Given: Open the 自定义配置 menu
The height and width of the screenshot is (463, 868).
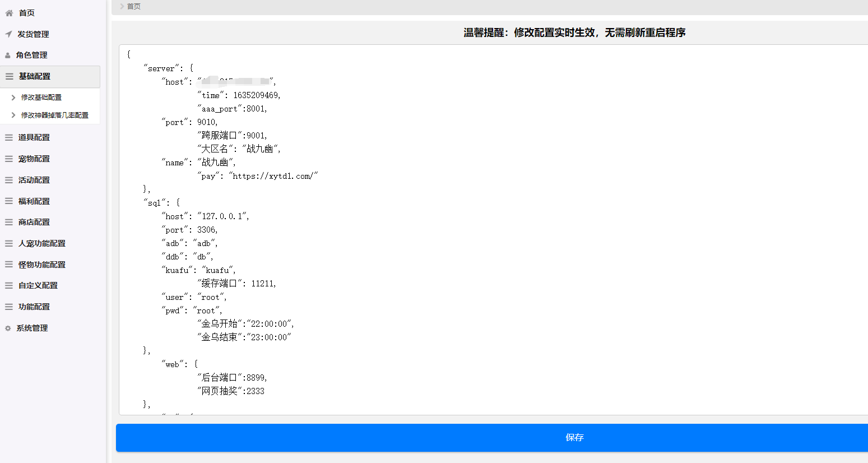Looking at the screenshot, I should click(x=38, y=285).
